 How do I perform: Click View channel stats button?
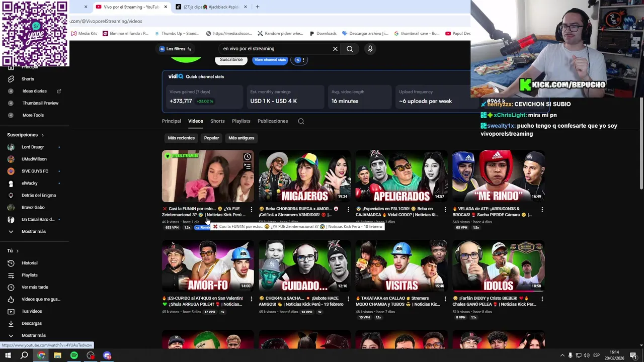click(x=270, y=60)
